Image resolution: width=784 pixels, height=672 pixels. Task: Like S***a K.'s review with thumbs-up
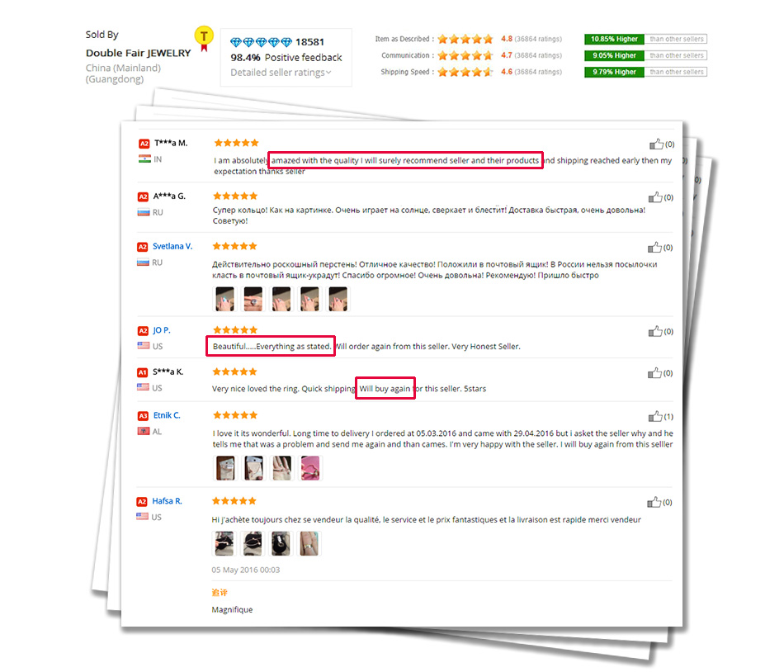click(x=654, y=372)
